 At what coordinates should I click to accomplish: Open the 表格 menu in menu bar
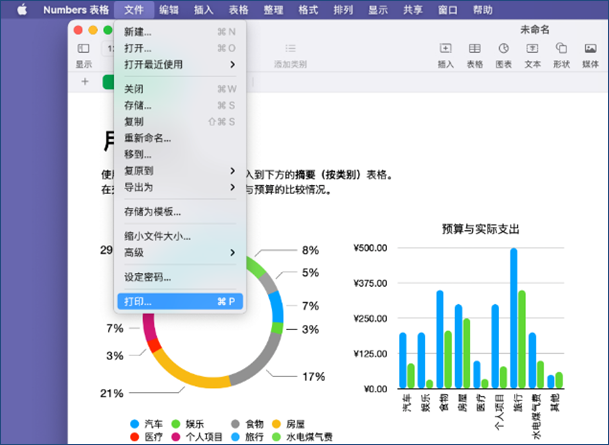(238, 10)
